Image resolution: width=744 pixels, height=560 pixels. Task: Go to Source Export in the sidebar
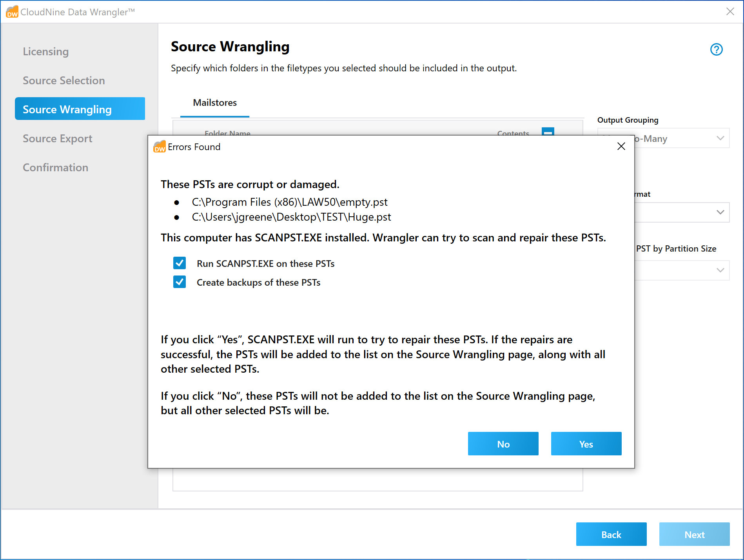pyautogui.click(x=58, y=138)
